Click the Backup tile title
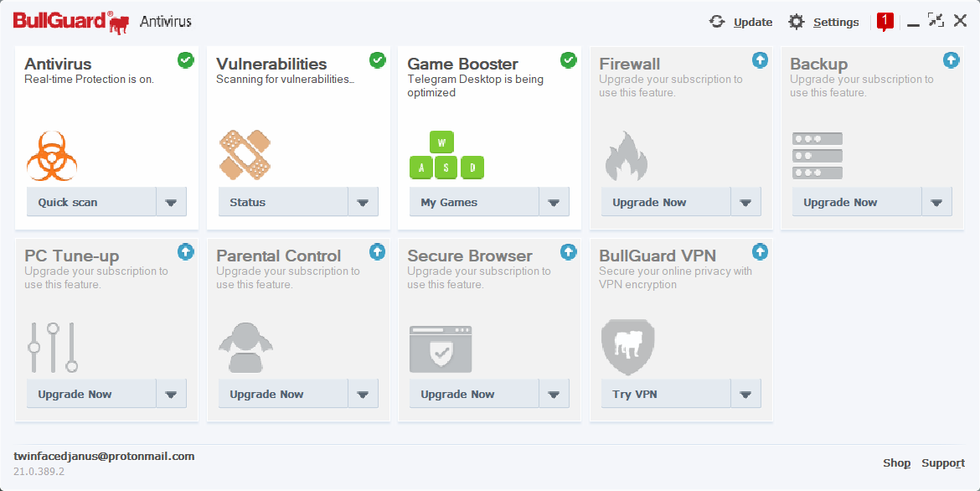 (818, 64)
